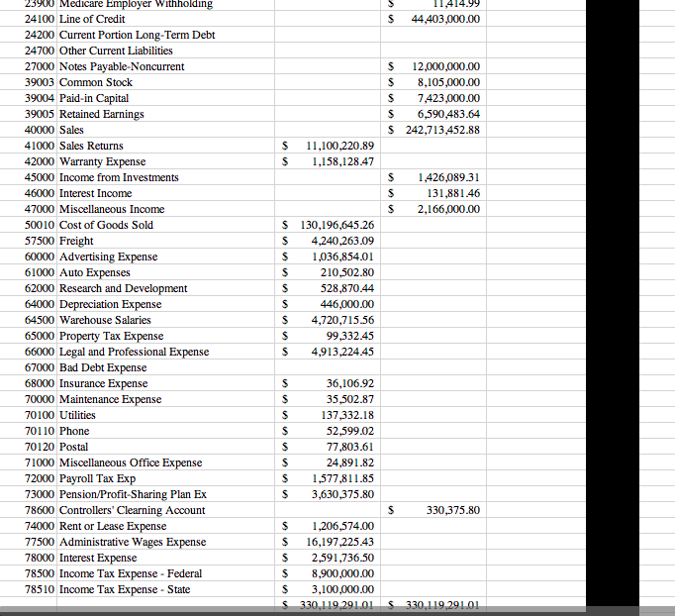Image resolution: width=675 pixels, height=616 pixels.
Task: Select Property Tax Expense label
Action: tap(112, 336)
